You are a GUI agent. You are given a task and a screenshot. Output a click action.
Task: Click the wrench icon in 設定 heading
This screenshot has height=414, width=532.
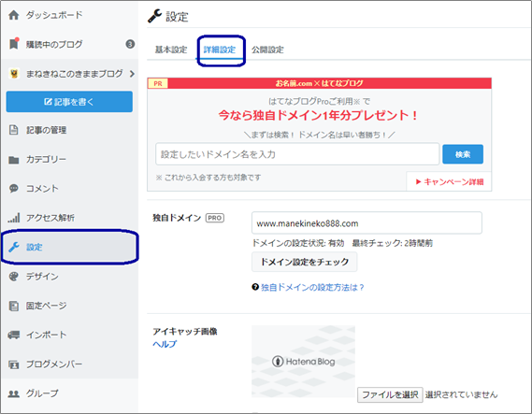point(154,16)
